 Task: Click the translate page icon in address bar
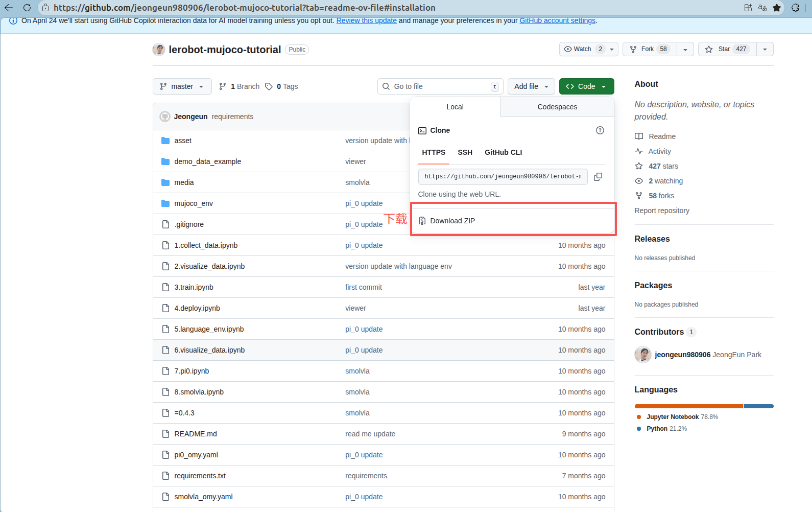pyautogui.click(x=762, y=8)
